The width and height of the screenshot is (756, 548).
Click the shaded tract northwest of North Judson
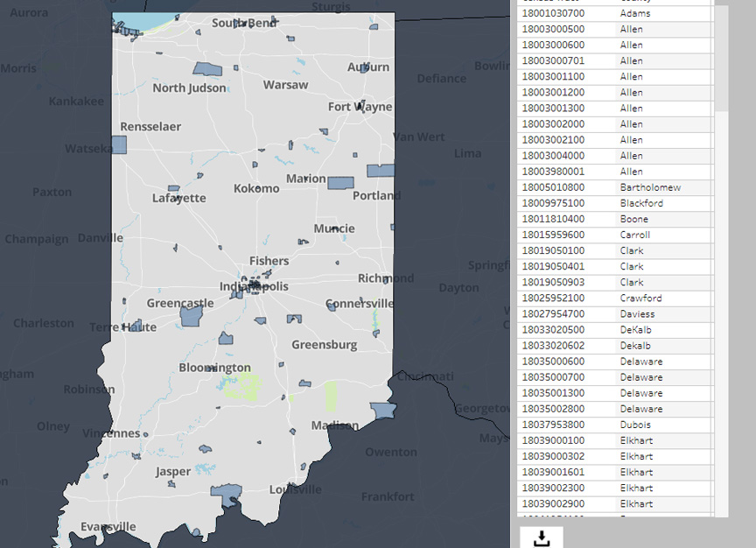(207, 69)
